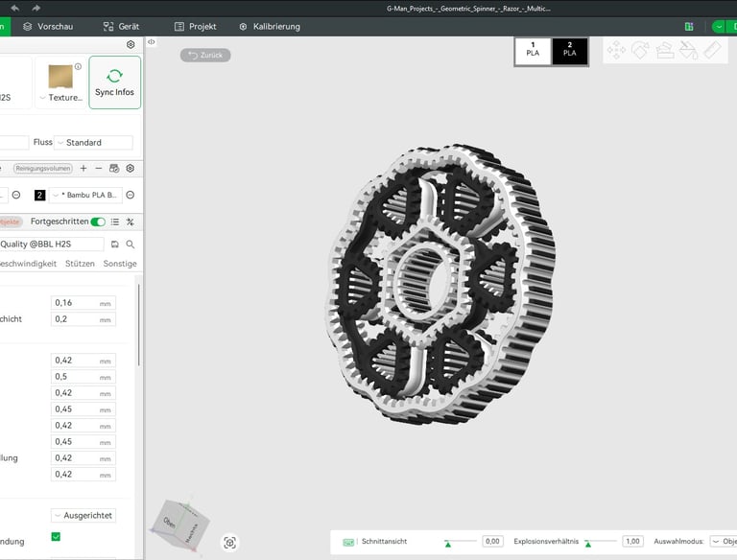Click the AMS filament sync icon
The image size is (737, 560).
pos(114,168)
